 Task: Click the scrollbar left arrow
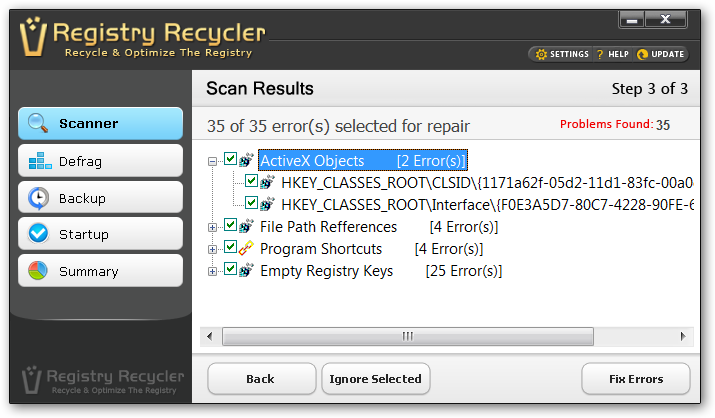point(210,336)
